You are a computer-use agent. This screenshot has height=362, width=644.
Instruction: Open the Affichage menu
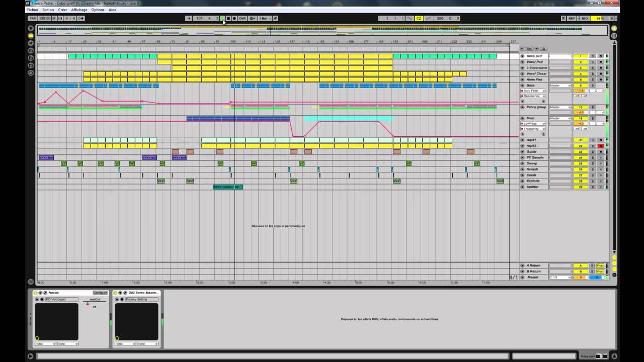tap(79, 10)
